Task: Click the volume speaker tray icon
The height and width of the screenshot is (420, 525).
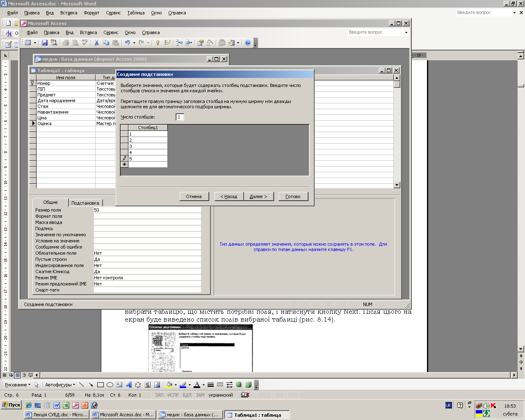Action: pyautogui.click(x=486, y=406)
